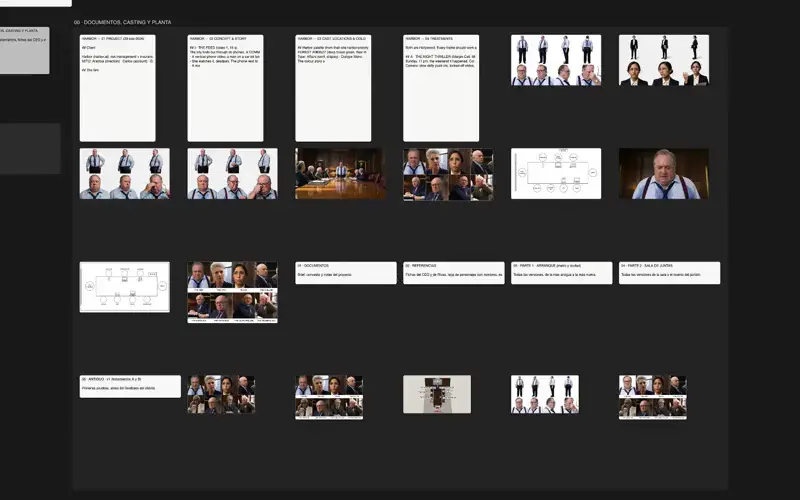The height and width of the screenshot is (500, 800).
Task: Select the unlabeled eight-face cast grid thumbnail
Action: (x=448, y=174)
